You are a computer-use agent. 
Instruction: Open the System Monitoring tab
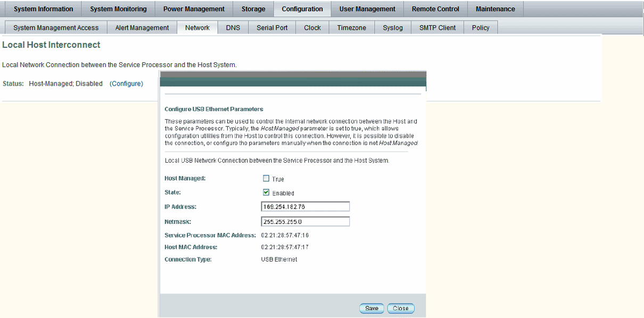118,9
